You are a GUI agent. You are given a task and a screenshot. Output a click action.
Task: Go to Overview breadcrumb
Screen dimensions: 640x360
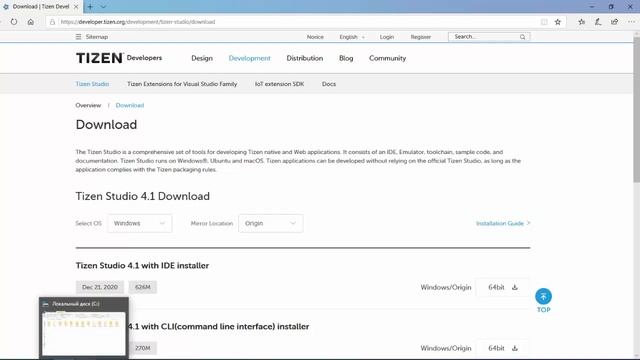pyautogui.click(x=88, y=105)
